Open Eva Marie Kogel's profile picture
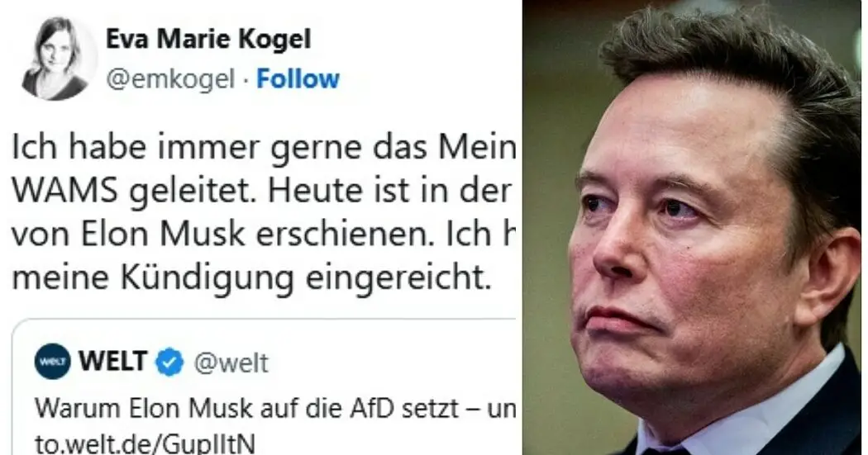Image resolution: width=868 pixels, height=455 pixels. [x=57, y=59]
